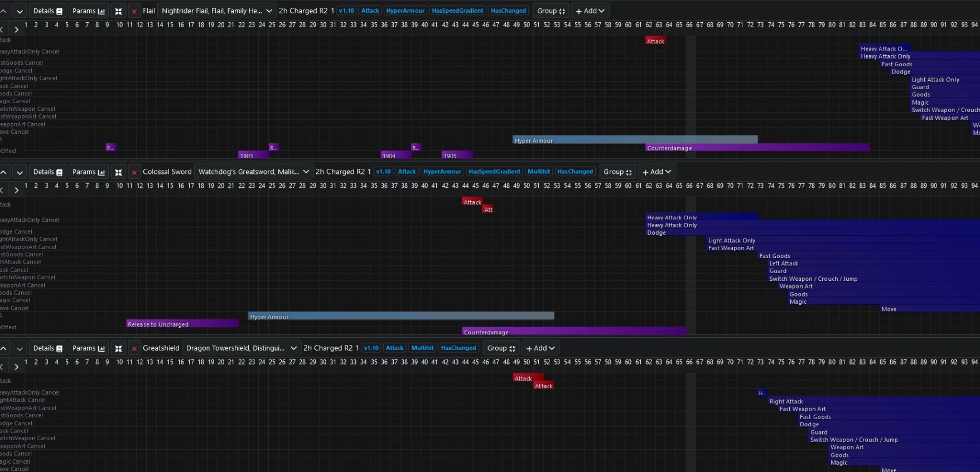Click the up chevron in Colossal Sword header
This screenshot has height=472, width=980.
[3, 172]
